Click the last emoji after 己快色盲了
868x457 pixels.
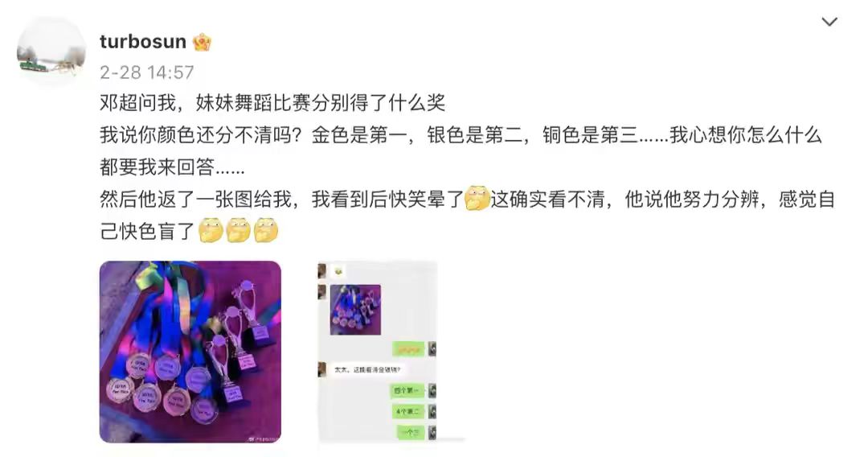click(x=266, y=230)
